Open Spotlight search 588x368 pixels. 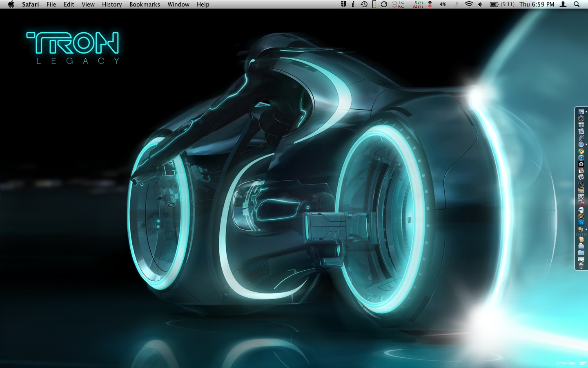(x=577, y=4)
